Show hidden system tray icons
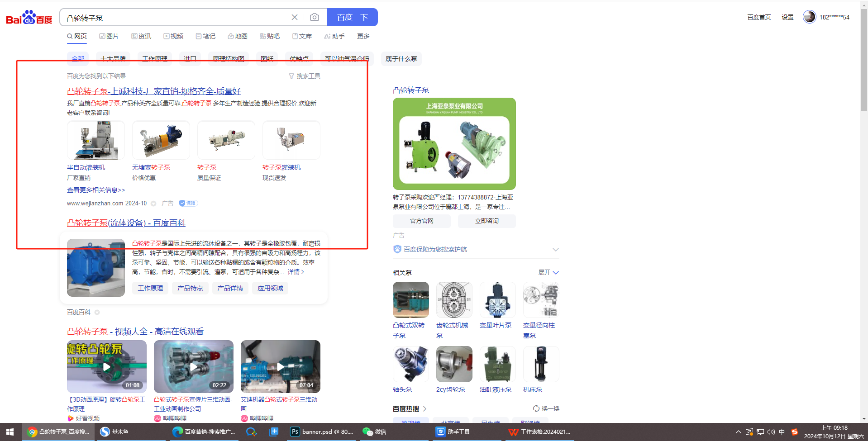The image size is (868, 441). pyautogui.click(x=739, y=432)
